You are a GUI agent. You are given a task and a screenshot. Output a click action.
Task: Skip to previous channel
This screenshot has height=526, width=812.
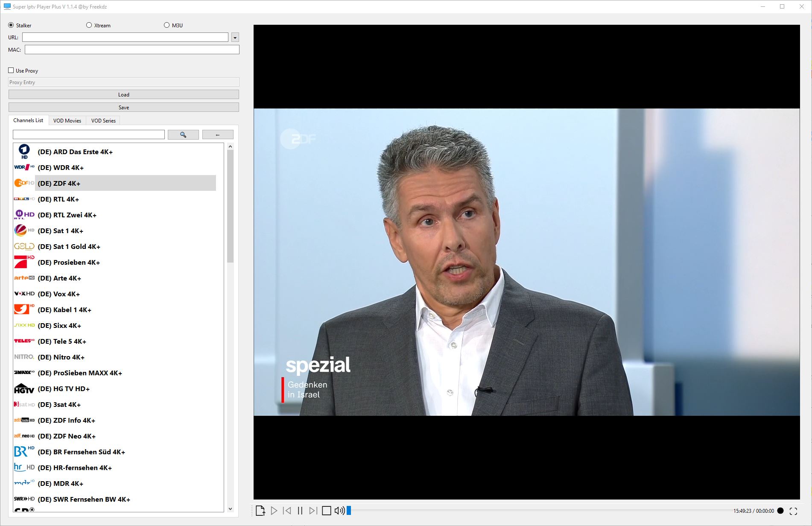coord(287,511)
